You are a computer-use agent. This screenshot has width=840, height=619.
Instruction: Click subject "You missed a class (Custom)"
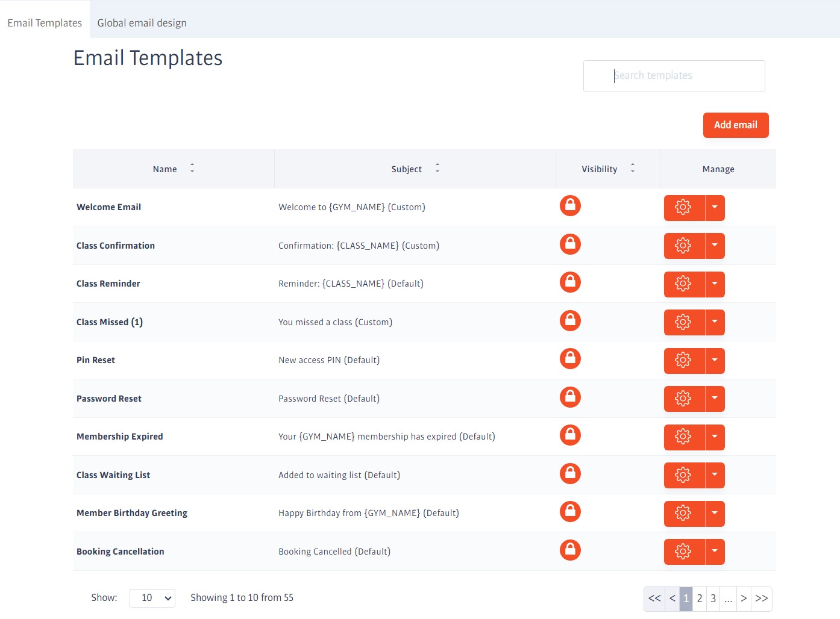[x=335, y=322]
